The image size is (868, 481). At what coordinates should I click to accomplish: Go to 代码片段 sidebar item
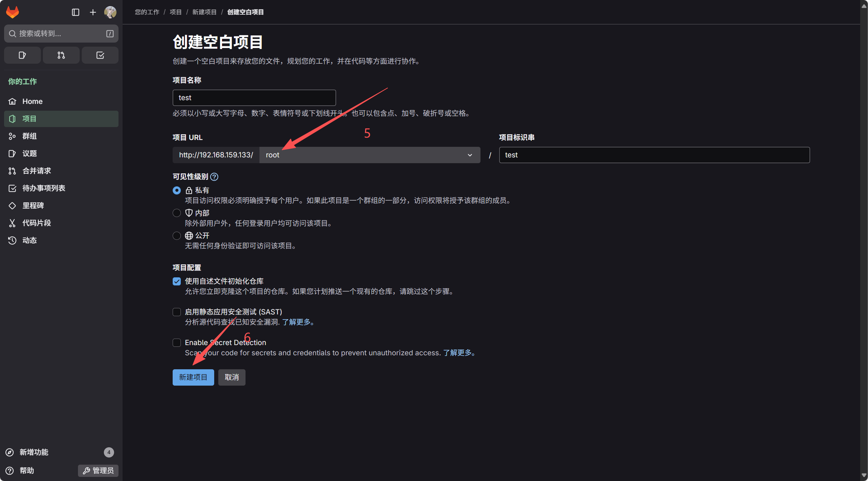[x=36, y=223]
